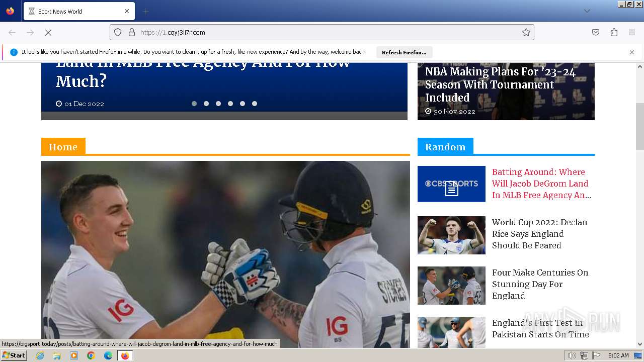
Task: Open the Save to Pocket icon
Action: click(x=596, y=32)
